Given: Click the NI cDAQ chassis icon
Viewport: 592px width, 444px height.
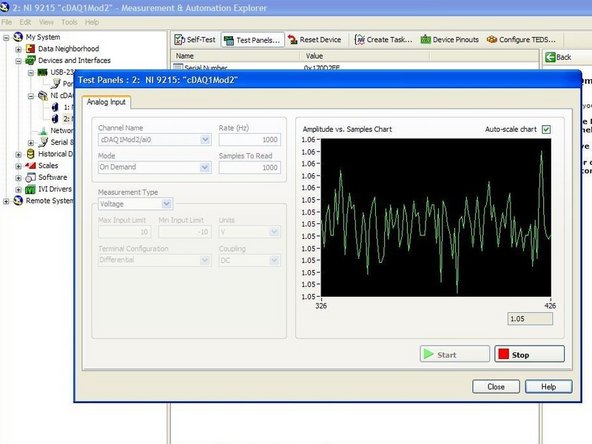Looking at the screenshot, I should (43, 96).
